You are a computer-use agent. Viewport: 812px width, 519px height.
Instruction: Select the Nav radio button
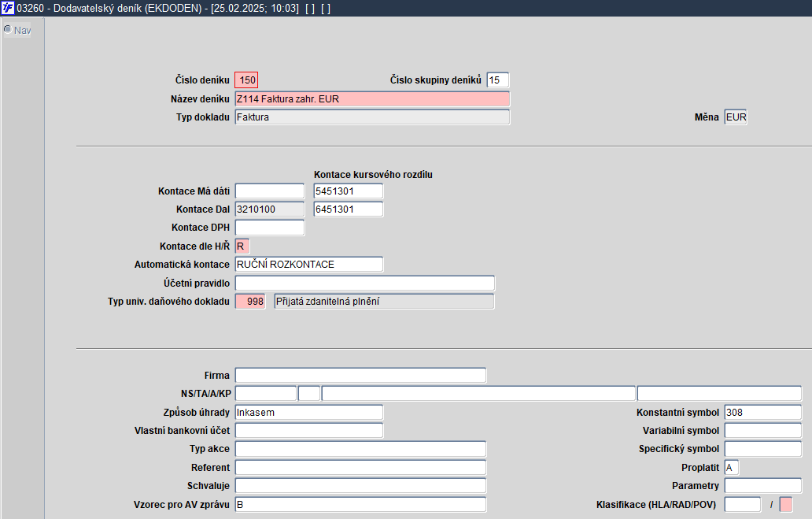click(8, 30)
